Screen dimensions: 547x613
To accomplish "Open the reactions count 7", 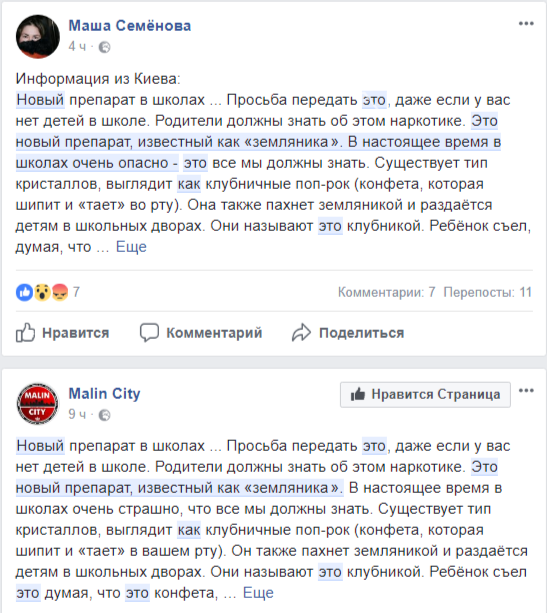I will pos(76,292).
